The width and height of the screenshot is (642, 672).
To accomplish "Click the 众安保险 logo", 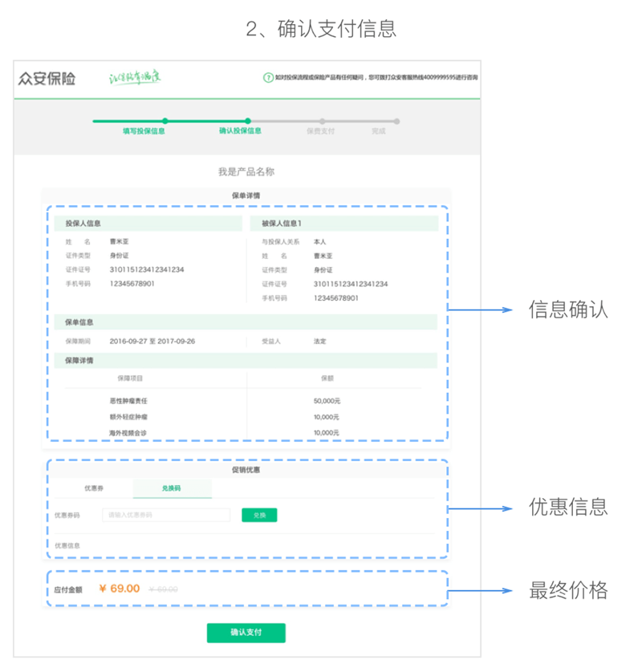I will (47, 79).
